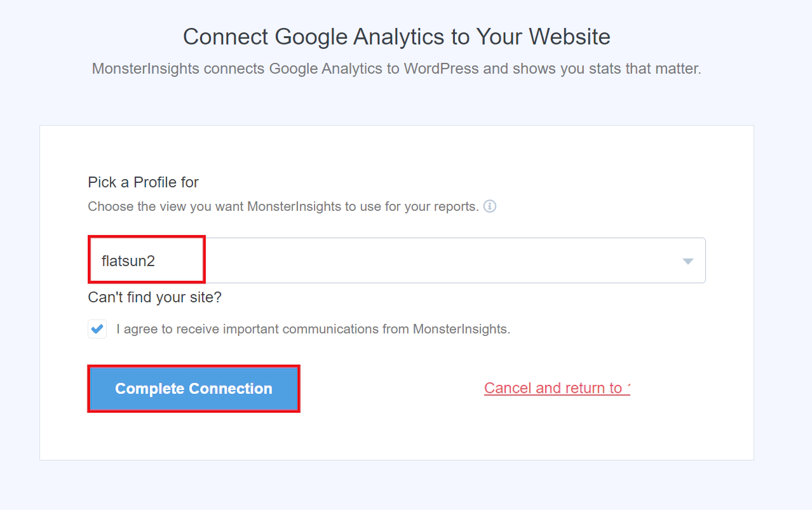Follow the 'Cancel and return to' link
Screen dimensions: 812x510
pos(557,388)
